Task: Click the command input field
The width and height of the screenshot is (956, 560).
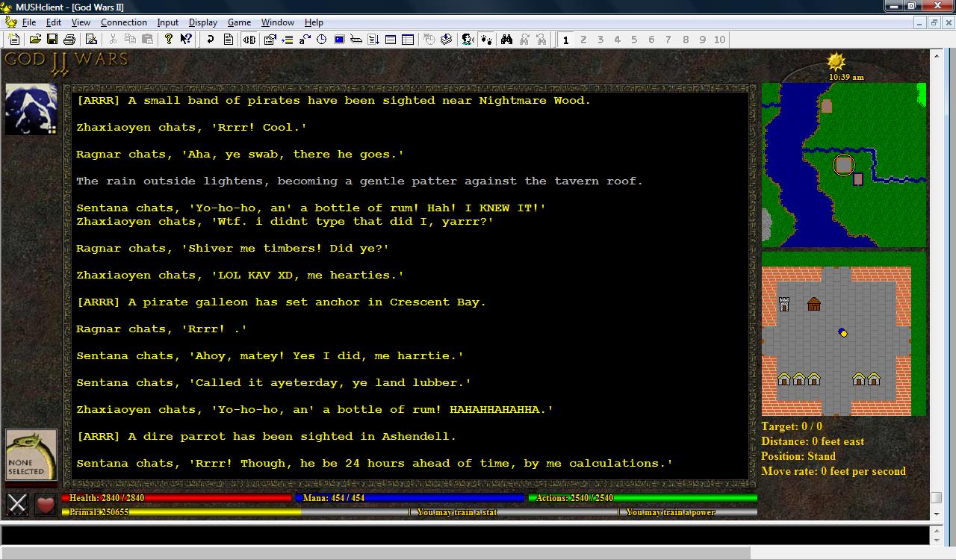Action: click(465, 535)
